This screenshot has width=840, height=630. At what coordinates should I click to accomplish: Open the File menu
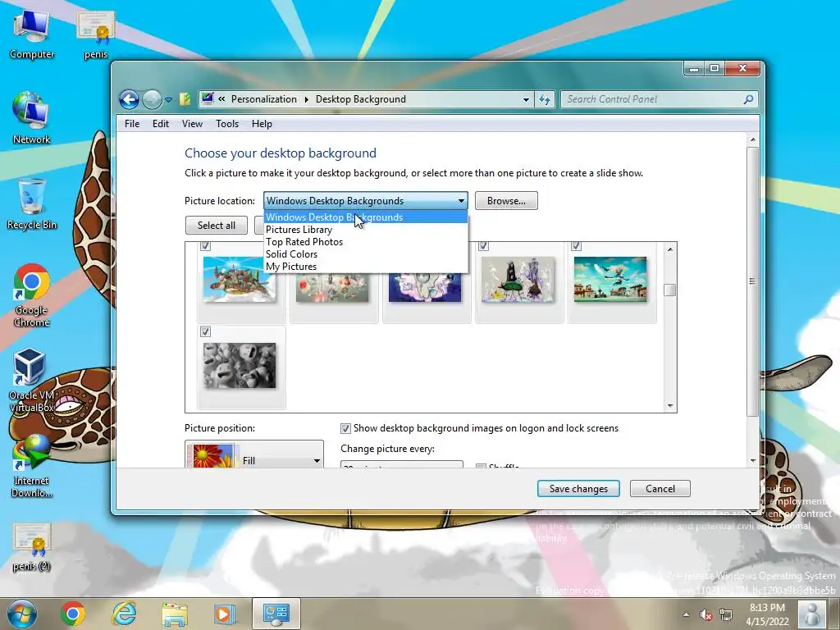(132, 124)
